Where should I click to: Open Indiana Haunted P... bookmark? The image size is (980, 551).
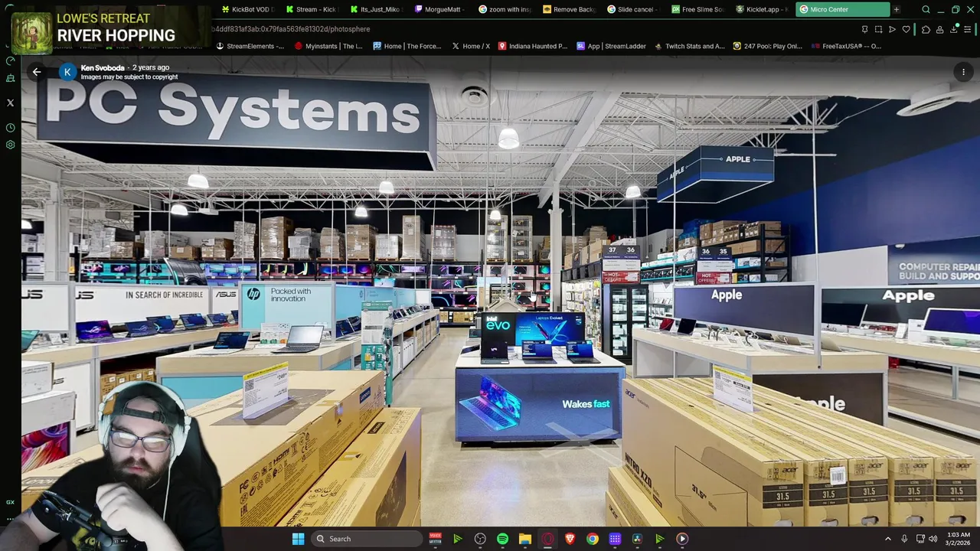point(533,46)
